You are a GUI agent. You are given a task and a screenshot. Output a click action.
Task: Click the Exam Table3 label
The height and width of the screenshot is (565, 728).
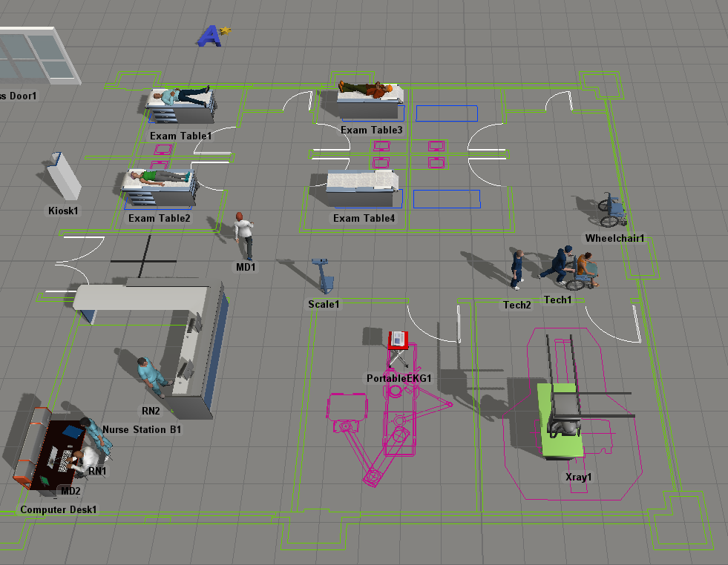point(371,130)
